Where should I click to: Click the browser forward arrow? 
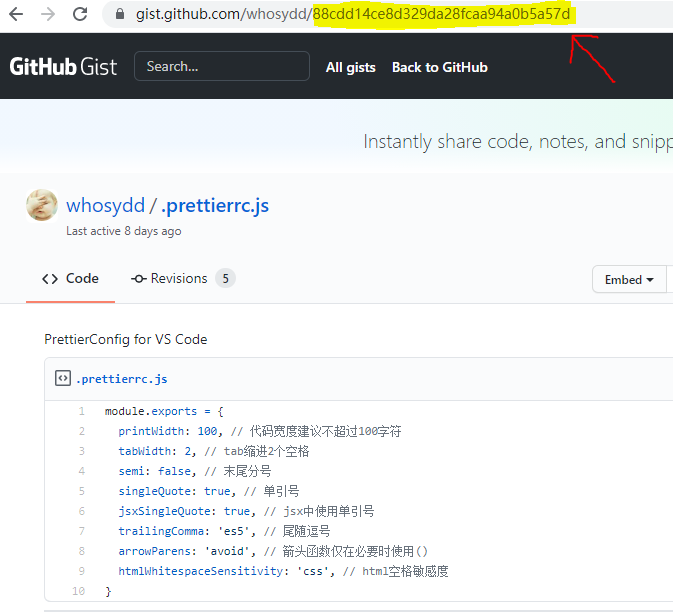(48, 14)
